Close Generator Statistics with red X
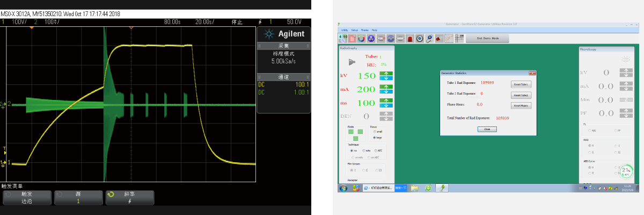The image size is (644, 215). click(x=532, y=73)
